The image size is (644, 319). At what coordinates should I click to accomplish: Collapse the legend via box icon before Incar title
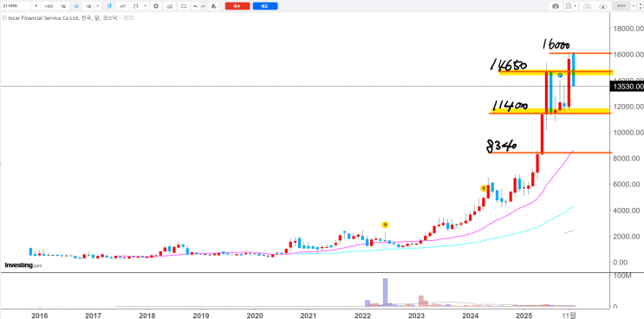click(x=4, y=18)
